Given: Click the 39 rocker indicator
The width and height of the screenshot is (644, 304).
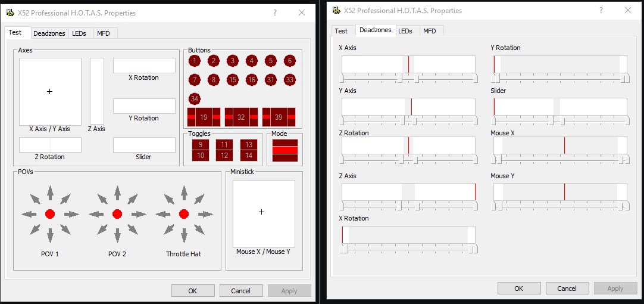Looking at the screenshot, I should 279,117.
